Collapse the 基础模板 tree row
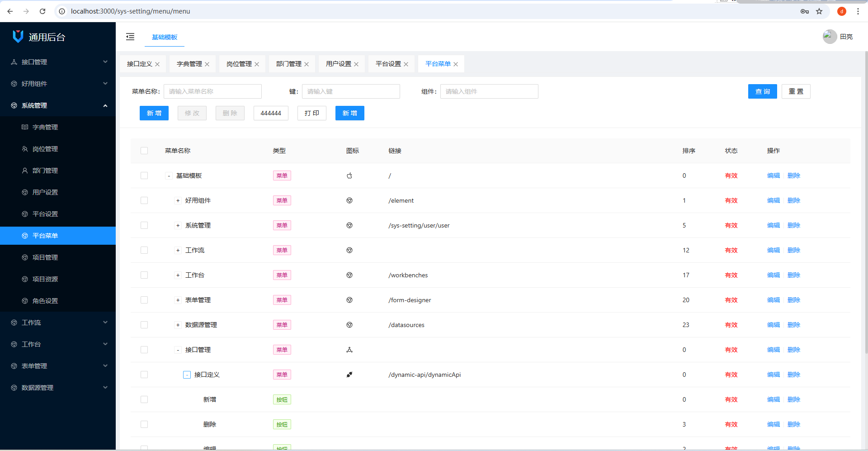 [x=168, y=176]
